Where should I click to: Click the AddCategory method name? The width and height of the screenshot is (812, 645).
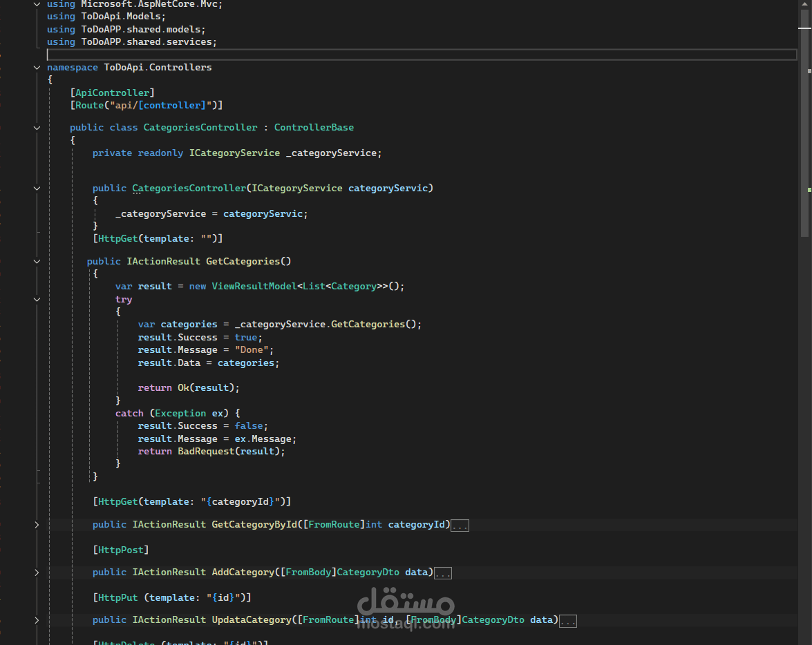coord(243,572)
